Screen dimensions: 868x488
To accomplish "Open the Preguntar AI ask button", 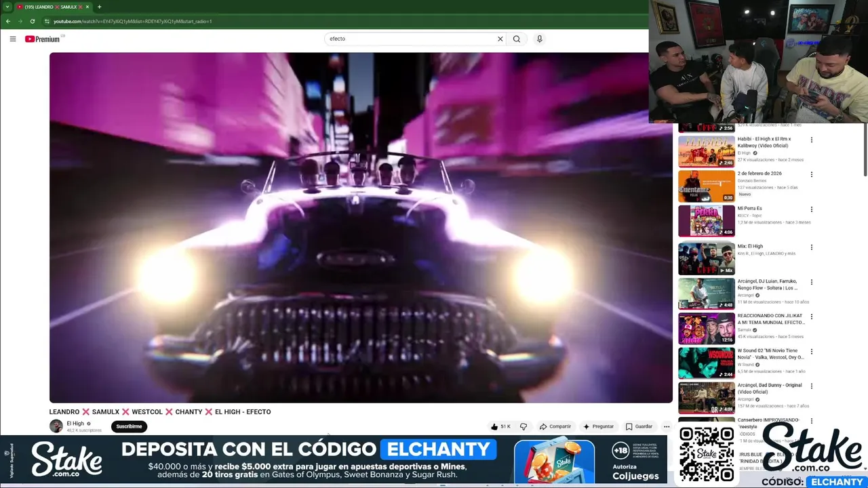I will [598, 426].
